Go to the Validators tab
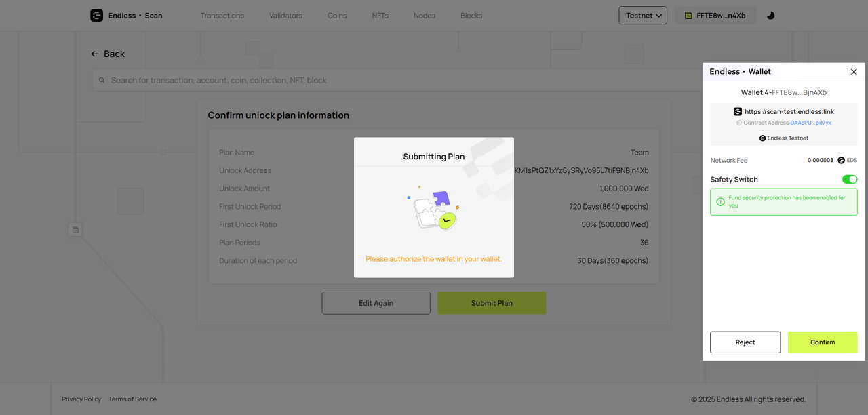Viewport: 868px width, 415px height. coord(285,16)
